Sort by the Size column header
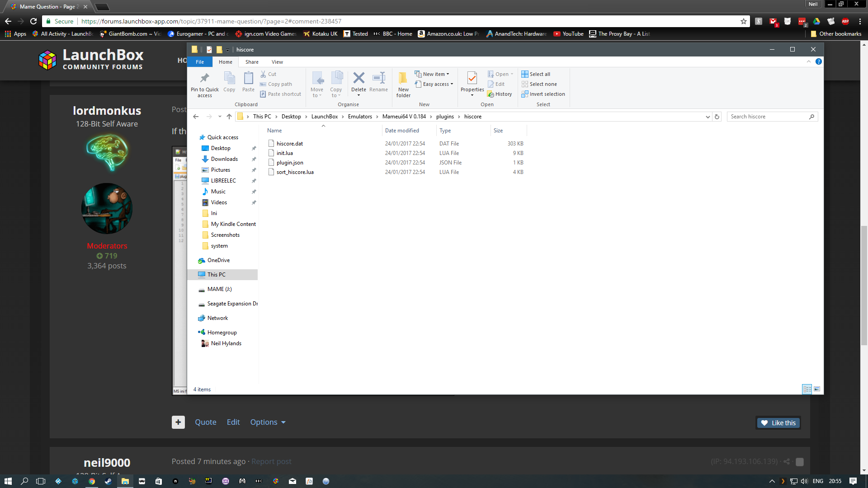Viewport: 868px width, 488px height. pos(509,131)
